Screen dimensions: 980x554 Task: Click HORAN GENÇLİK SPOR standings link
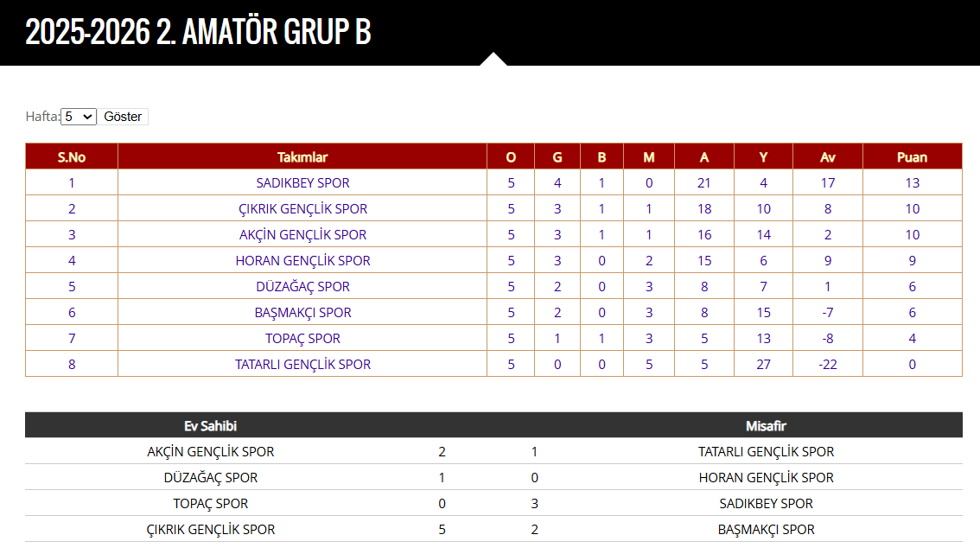coord(302,261)
